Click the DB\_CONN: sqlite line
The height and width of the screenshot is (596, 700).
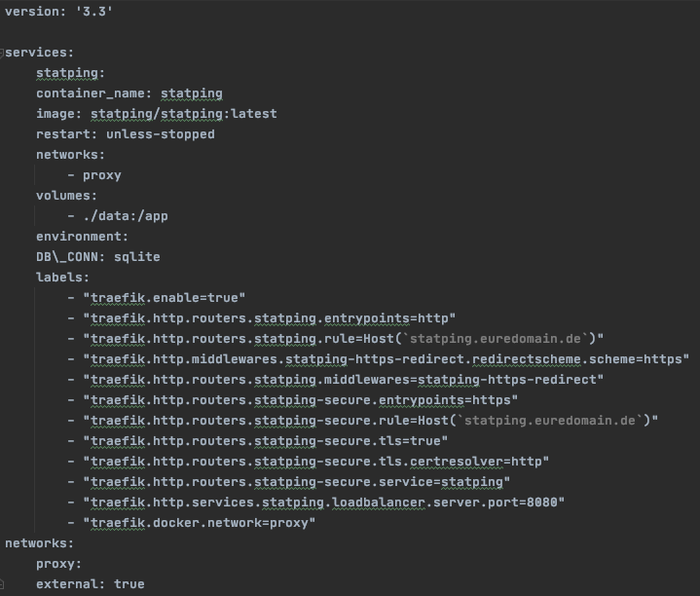pos(98,257)
